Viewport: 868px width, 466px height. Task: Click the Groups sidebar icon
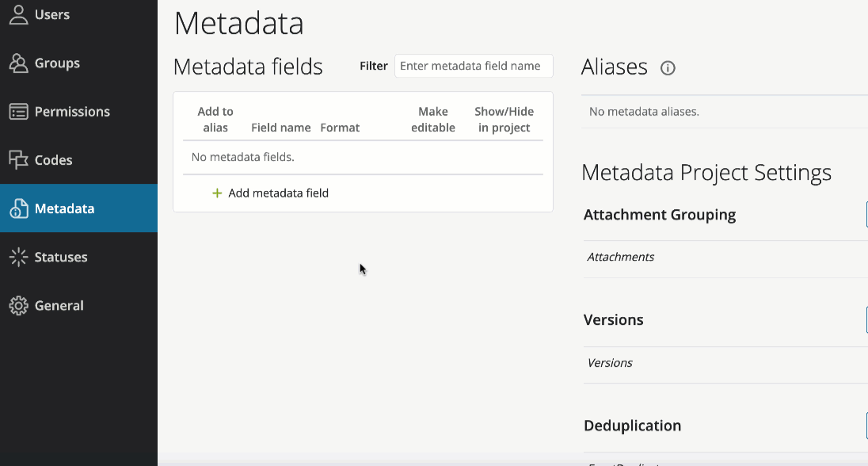click(x=18, y=63)
